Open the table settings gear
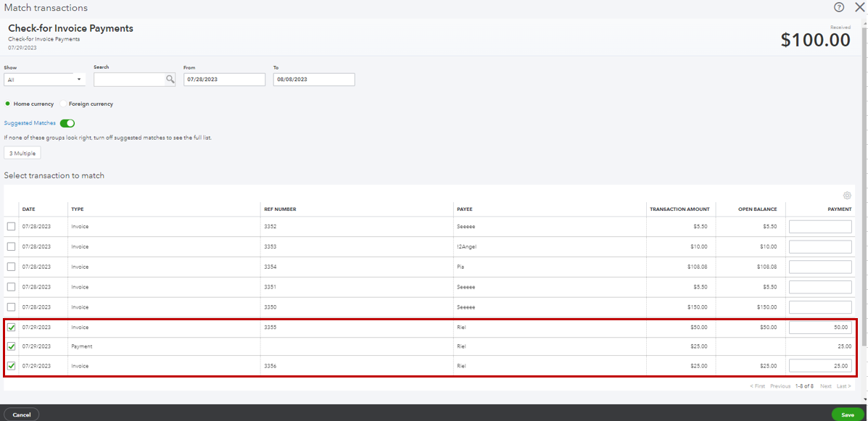 (x=847, y=196)
